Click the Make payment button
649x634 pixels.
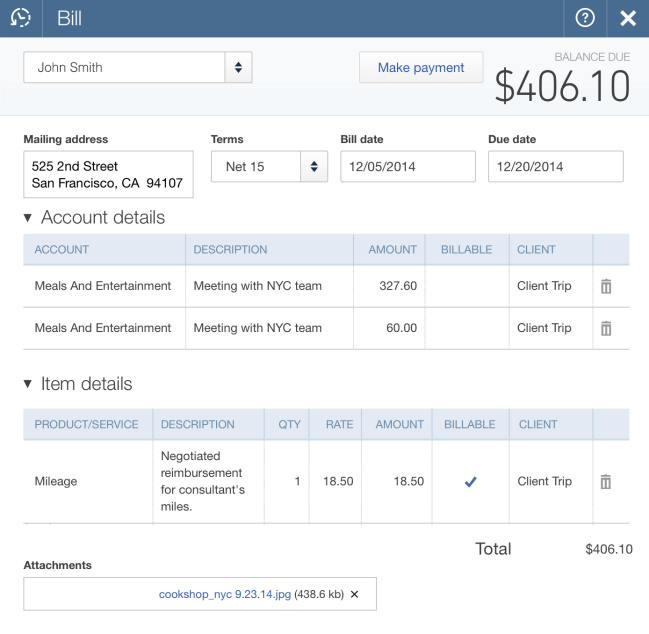pyautogui.click(x=421, y=67)
